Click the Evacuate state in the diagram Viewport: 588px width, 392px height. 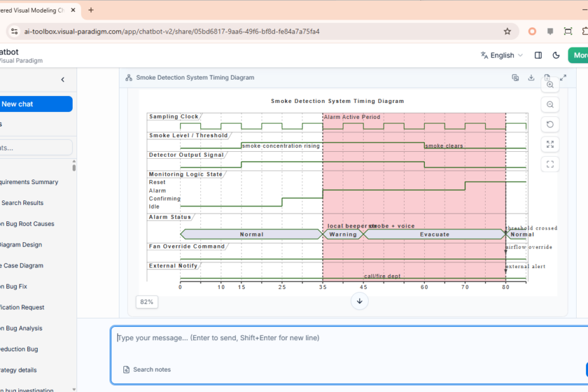[434, 235]
